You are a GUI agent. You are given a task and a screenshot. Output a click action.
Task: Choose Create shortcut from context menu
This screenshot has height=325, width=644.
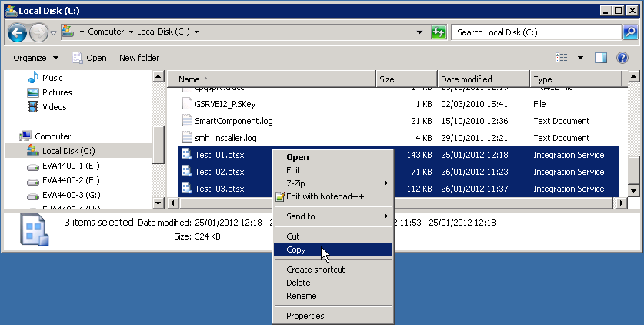333,270
